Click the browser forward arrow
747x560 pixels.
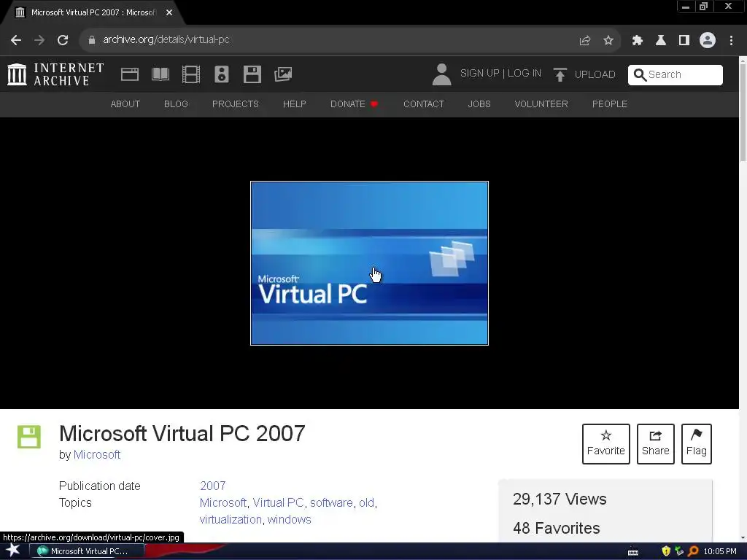pyautogui.click(x=39, y=40)
